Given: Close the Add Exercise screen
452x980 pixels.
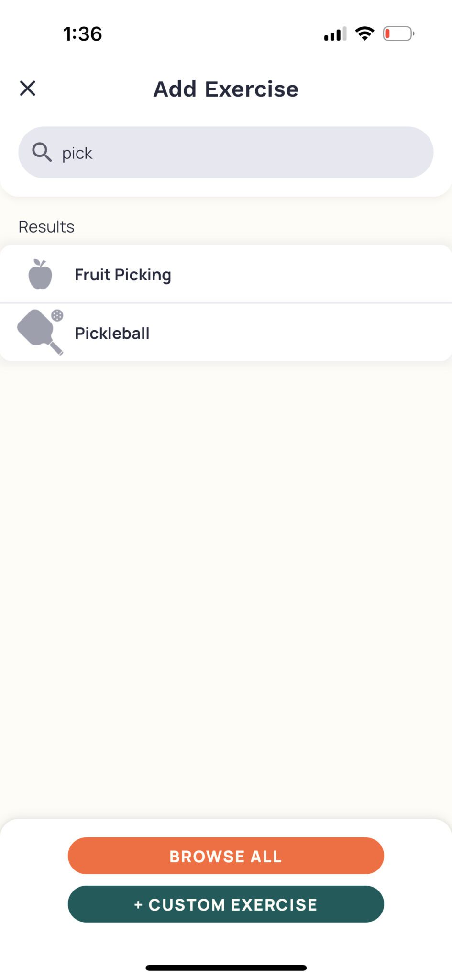Looking at the screenshot, I should click(x=28, y=89).
